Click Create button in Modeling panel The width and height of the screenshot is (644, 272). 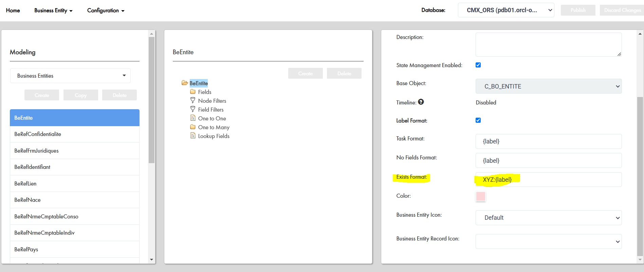(42, 95)
